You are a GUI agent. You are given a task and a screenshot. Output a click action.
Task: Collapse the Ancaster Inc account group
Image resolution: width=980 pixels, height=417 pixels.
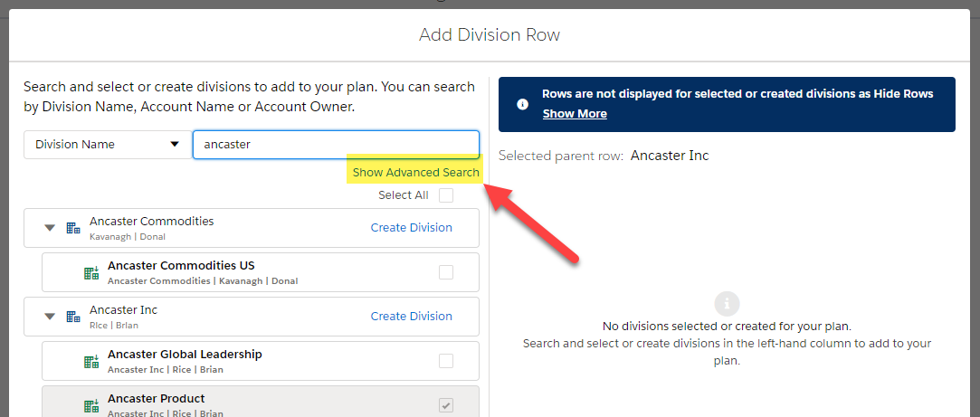coord(50,317)
